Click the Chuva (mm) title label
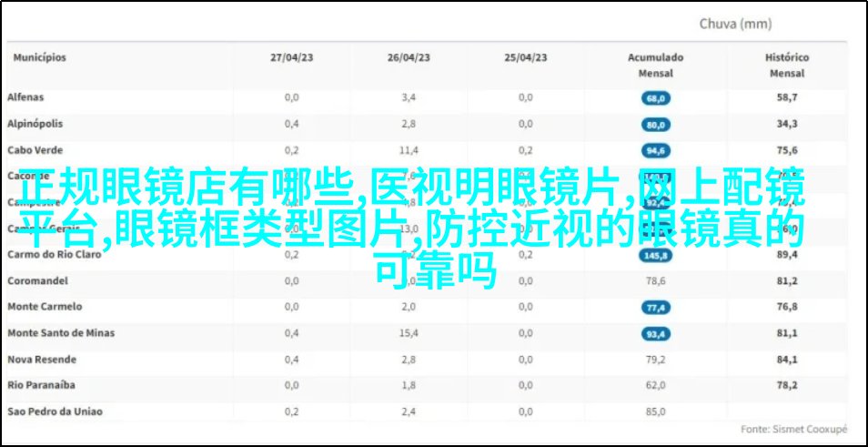This screenshot has width=868, height=447. tap(735, 24)
